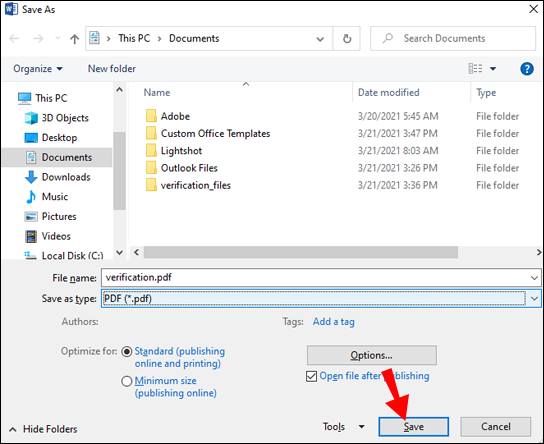Image resolution: width=544 pixels, height=444 pixels.
Task: Select the Standard optimize radio button
Action: click(x=127, y=352)
